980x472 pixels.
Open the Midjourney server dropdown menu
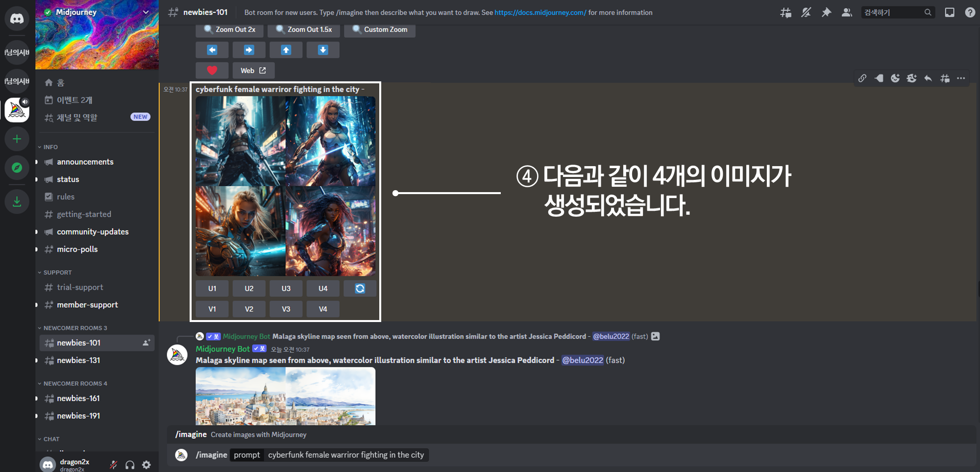[146, 12]
